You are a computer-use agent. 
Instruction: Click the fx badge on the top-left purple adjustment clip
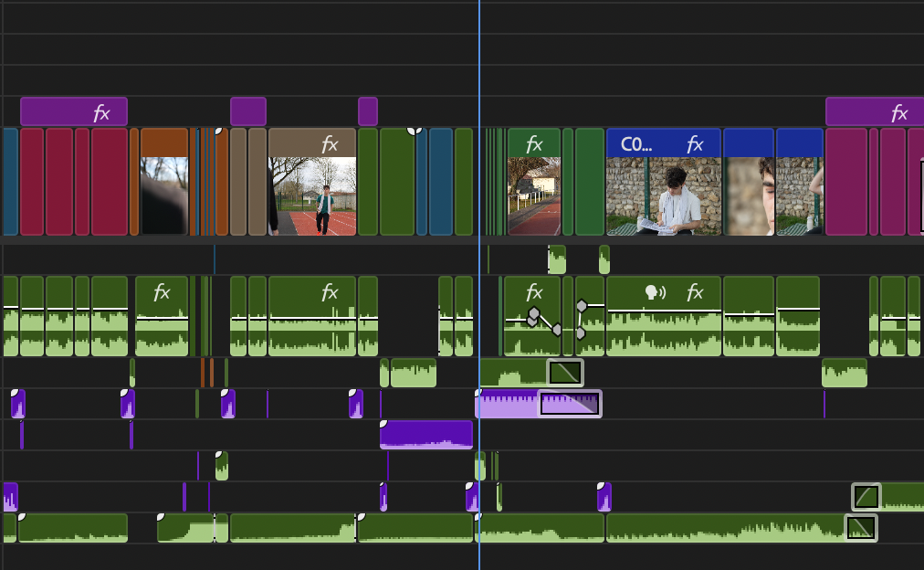point(102,112)
